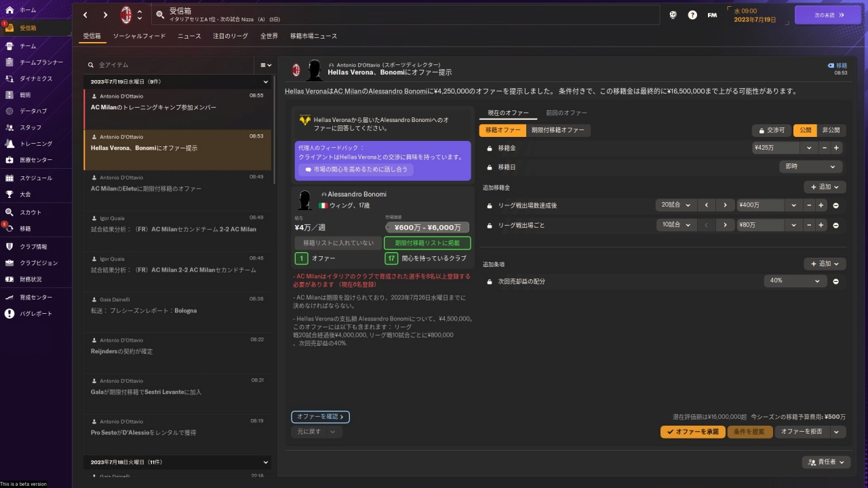This screenshot has width=868, height=488.
Task: Remove the 次回売却益の配分 clause with the minus icon
Action: pos(835,281)
